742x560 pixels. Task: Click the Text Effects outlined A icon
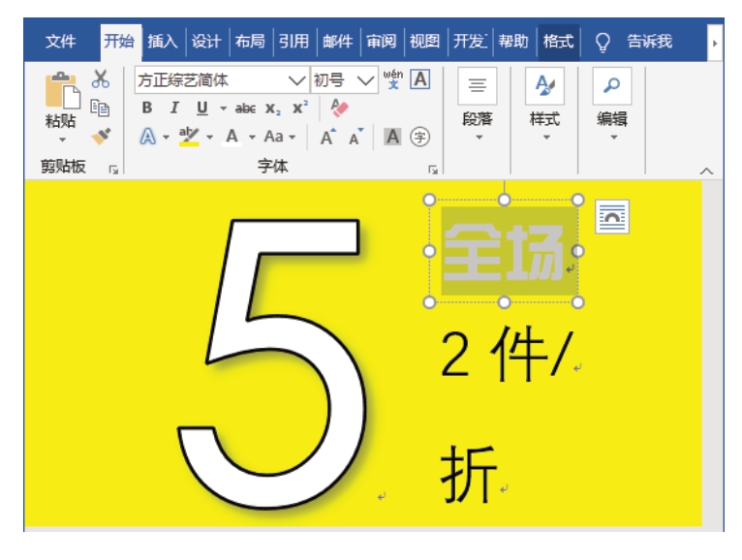(148, 137)
